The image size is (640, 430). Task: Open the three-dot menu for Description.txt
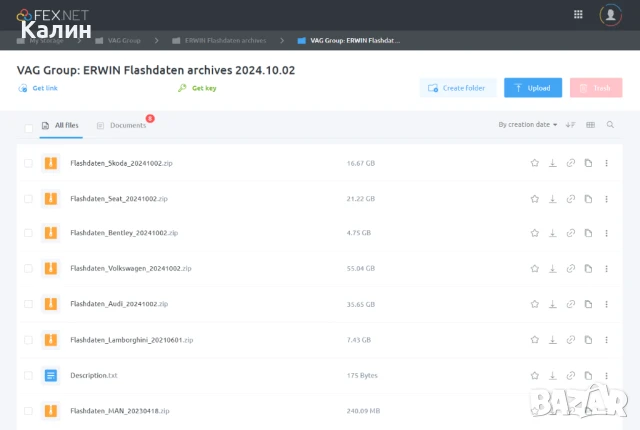tap(606, 375)
